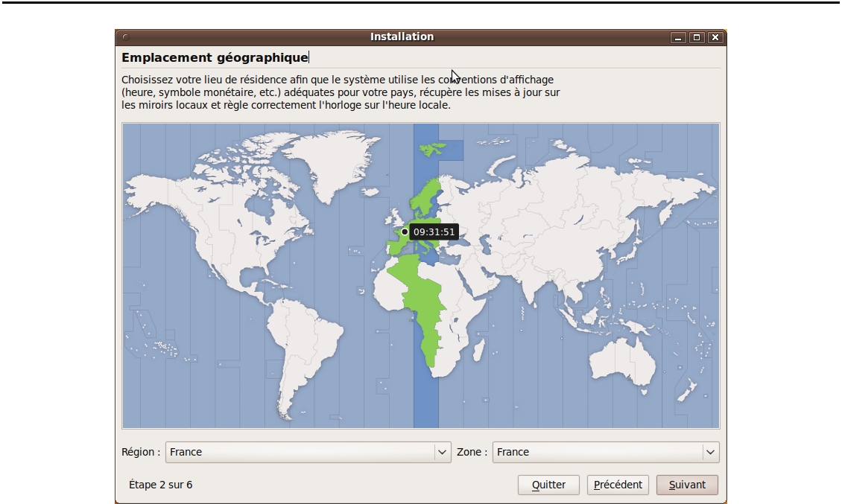This screenshot has height=504, width=842.
Task: Click the Suivant button to continue
Action: 686,485
